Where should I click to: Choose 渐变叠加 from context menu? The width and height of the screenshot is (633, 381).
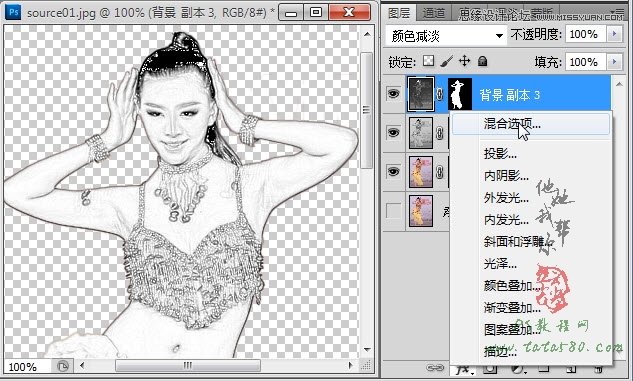pos(512,308)
